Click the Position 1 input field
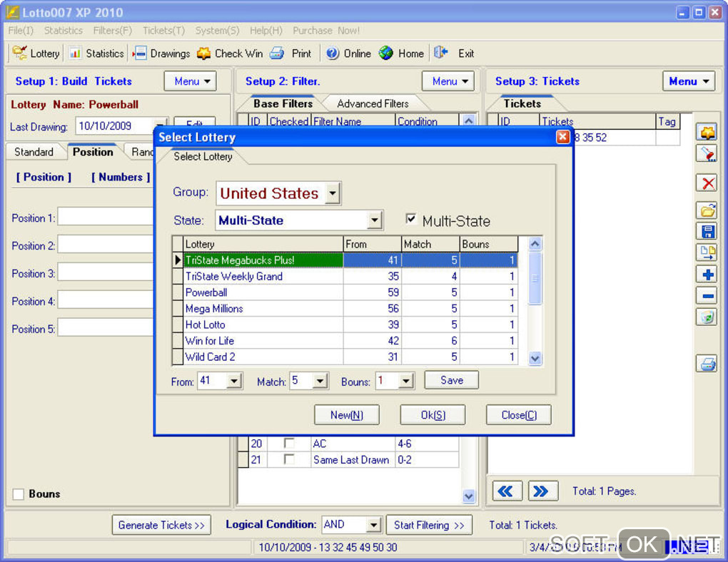 click(106, 218)
